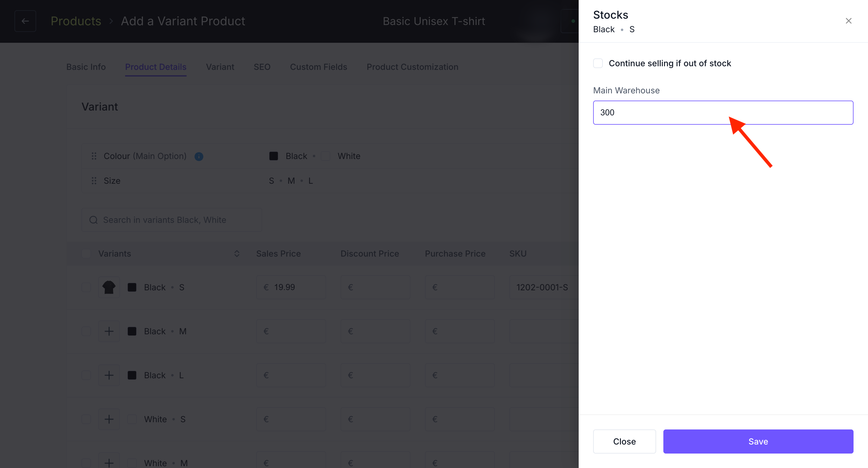Viewport: 868px width, 468px height.
Task: Follow the Products breadcrumb link
Action: tap(76, 21)
